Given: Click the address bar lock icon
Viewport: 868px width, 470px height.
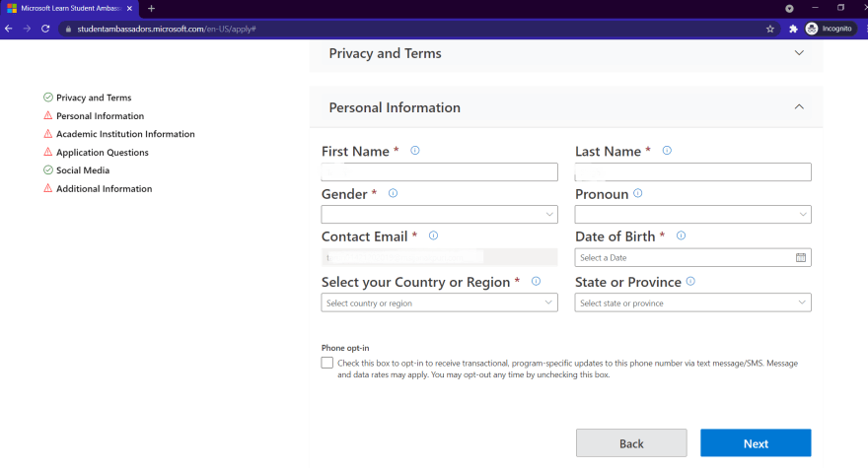Looking at the screenshot, I should click(69, 29).
